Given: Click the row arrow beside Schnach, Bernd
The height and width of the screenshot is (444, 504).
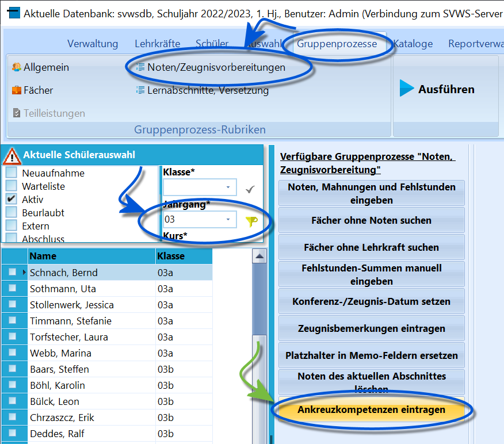Looking at the screenshot, I should pos(24,272).
